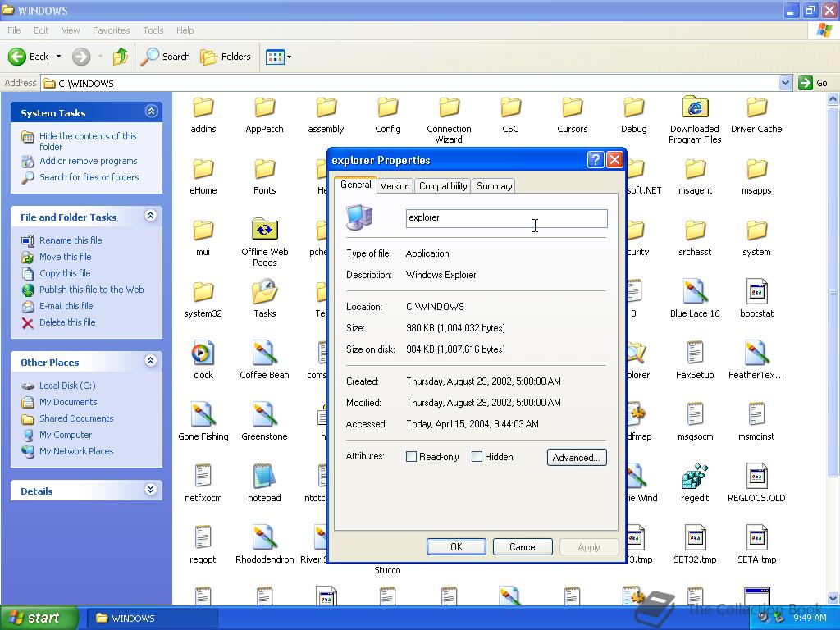Select the Gone Fishing bitmap
The image size is (840, 630).
(x=203, y=422)
